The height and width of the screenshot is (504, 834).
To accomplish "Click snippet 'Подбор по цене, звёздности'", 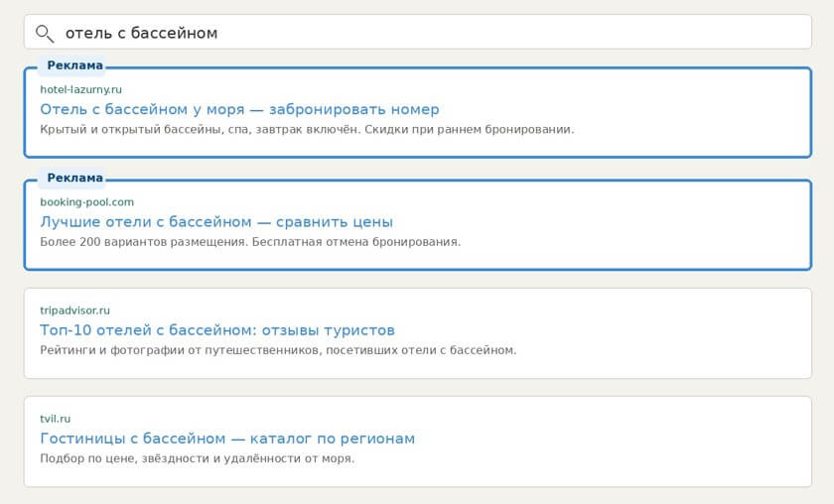I will 125,458.
